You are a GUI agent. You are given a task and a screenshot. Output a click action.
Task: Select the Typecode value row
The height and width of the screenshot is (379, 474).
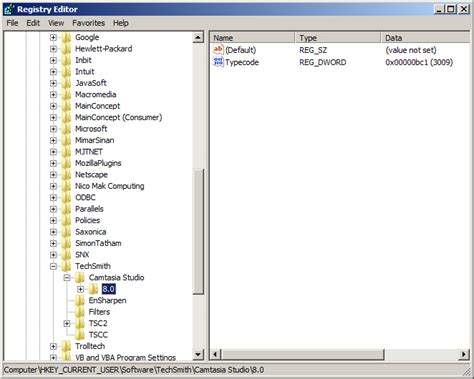[x=339, y=62]
